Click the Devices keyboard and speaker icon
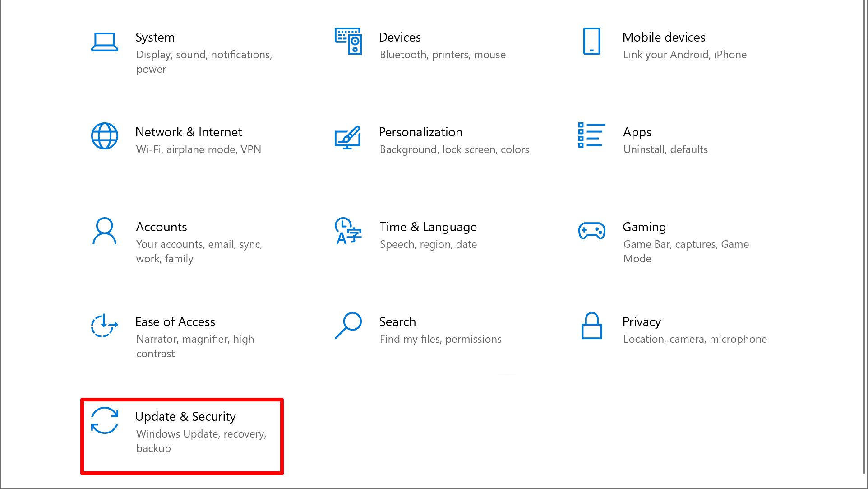The image size is (868, 489). (348, 41)
